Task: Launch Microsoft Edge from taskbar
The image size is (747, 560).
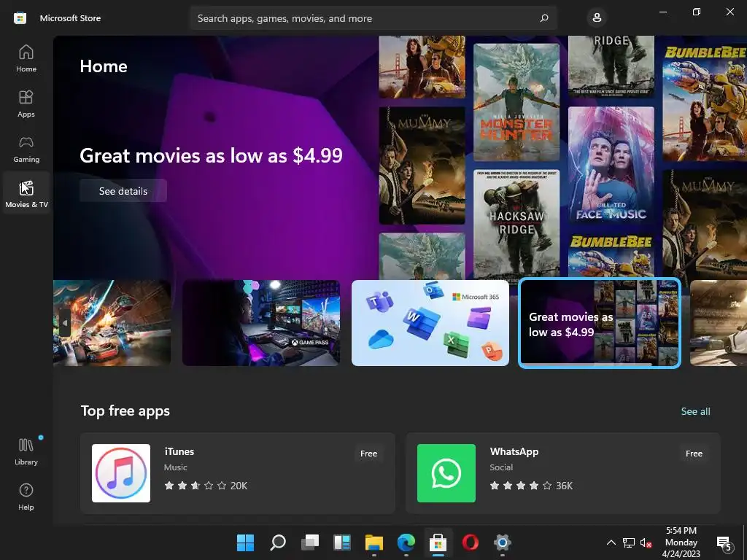Action: [406, 542]
